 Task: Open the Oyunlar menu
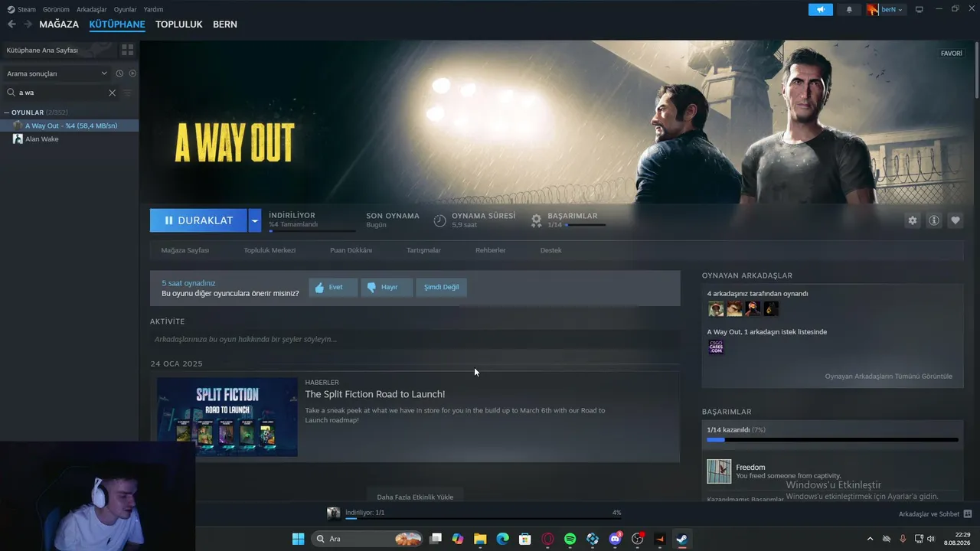click(125, 9)
